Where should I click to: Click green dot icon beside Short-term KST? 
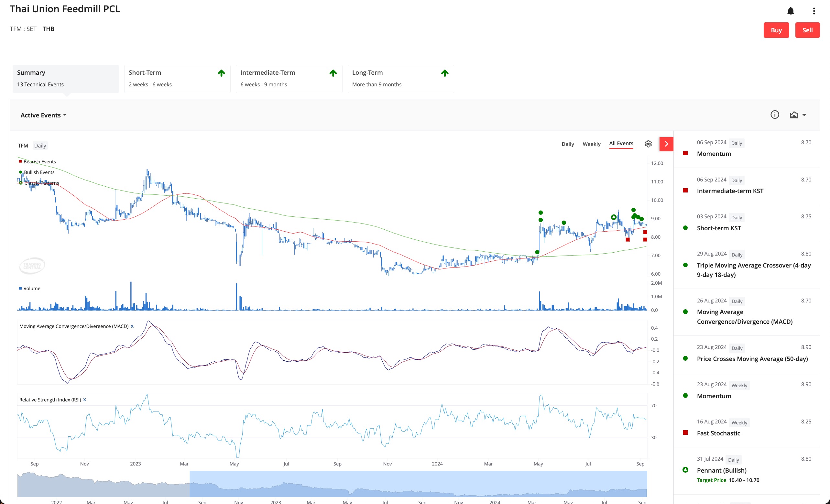coord(685,228)
